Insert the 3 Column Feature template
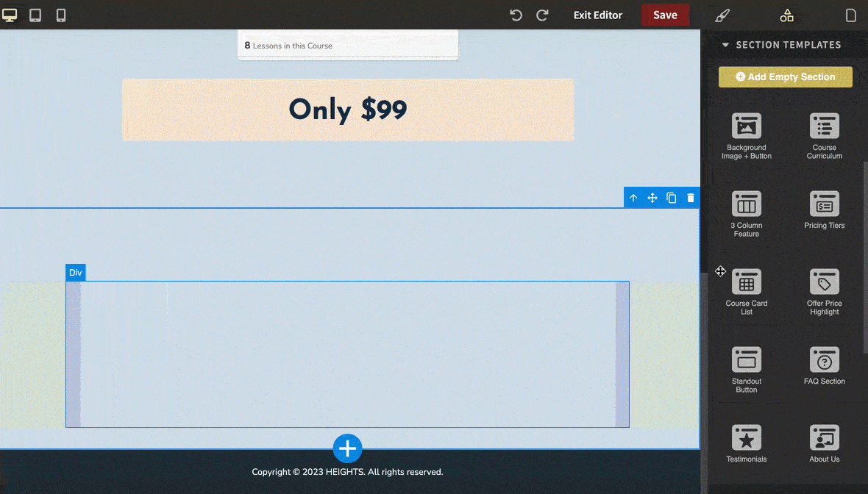The image size is (868, 494). [x=746, y=214]
